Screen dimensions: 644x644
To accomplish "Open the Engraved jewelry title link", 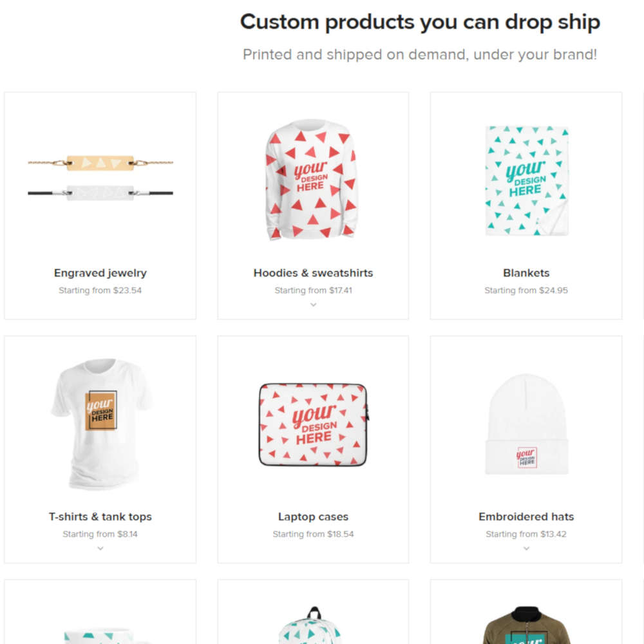I will (100, 273).
